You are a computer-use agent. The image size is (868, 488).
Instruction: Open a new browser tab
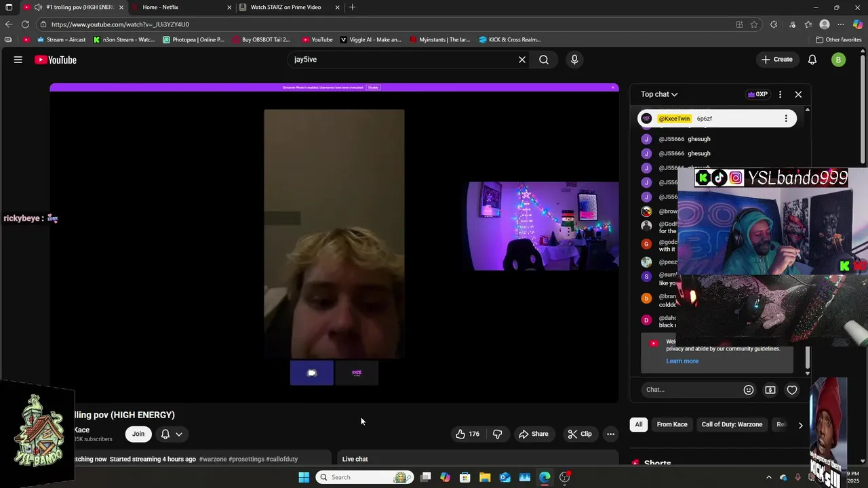coord(352,7)
